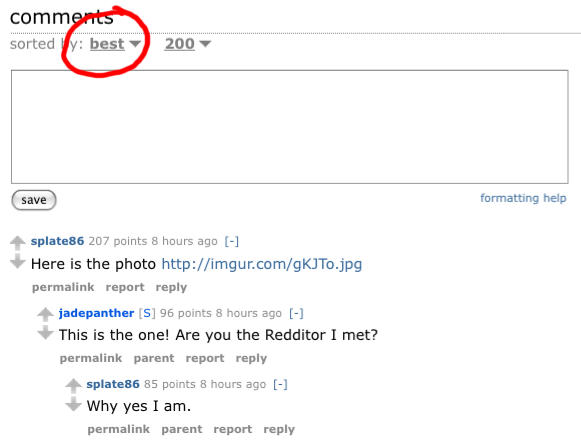This screenshot has width=581, height=444.
Task: Focus the empty comment text box
Action: pyautogui.click(x=290, y=127)
